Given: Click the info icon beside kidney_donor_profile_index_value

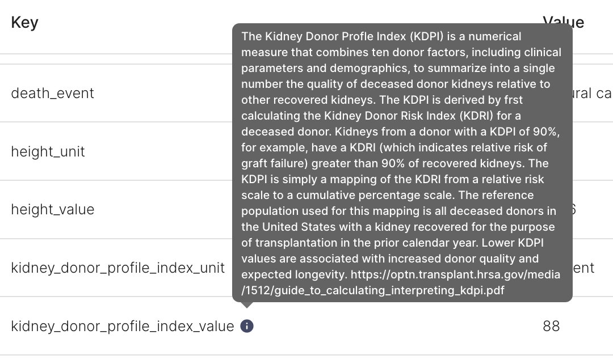Looking at the screenshot, I should coord(247,326).
